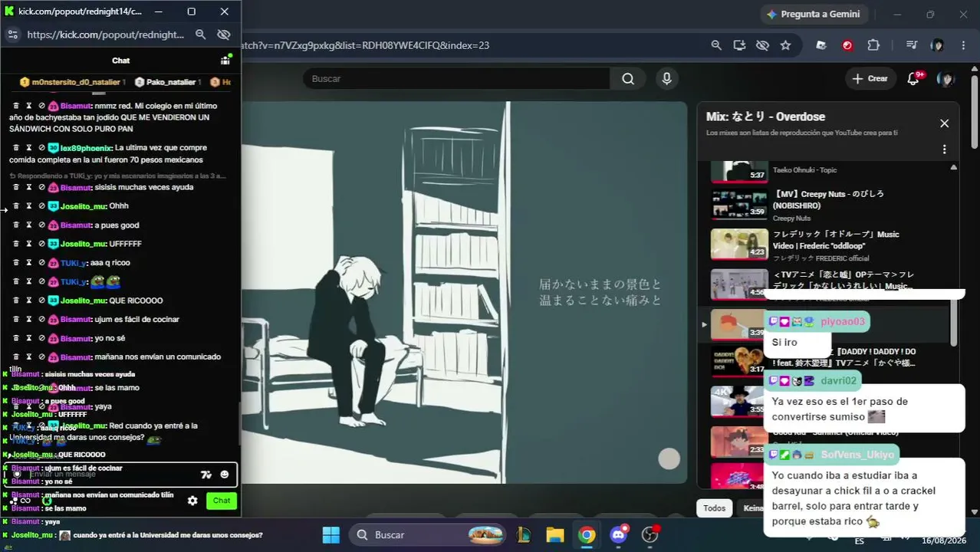Open Pako_natalier top gifter entry

pos(168,82)
